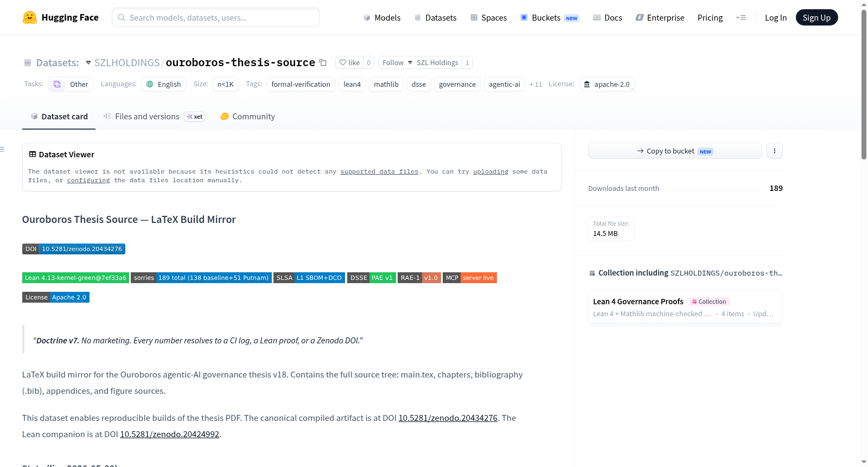Click the search magnifier icon
The image size is (868, 467).
pos(122,17)
